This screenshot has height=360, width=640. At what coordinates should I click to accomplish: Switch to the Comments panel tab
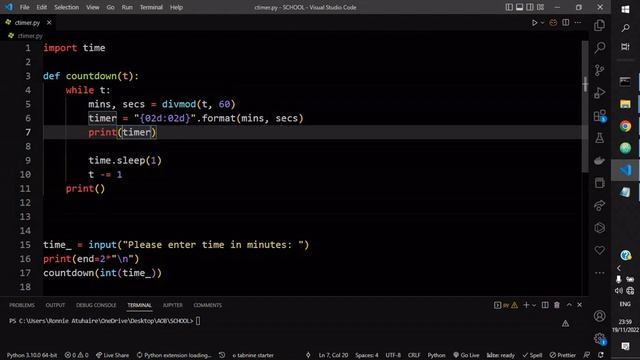tap(207, 305)
